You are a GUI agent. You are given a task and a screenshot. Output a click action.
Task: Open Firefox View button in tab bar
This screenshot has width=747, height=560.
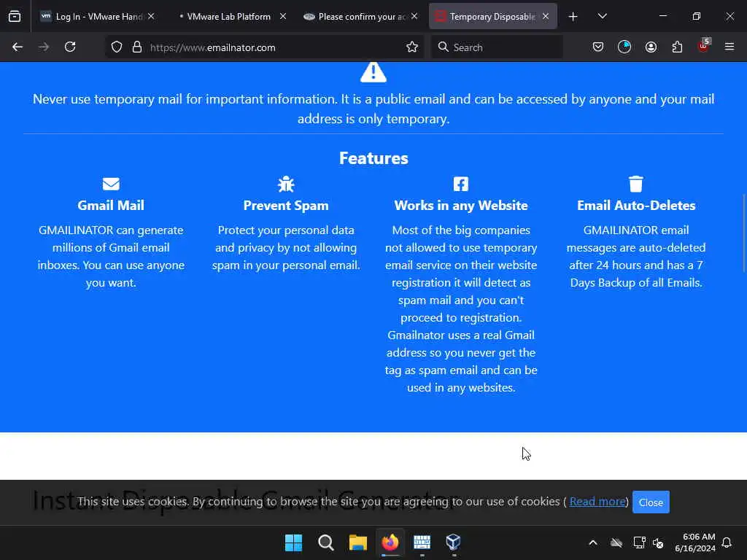coord(15,16)
